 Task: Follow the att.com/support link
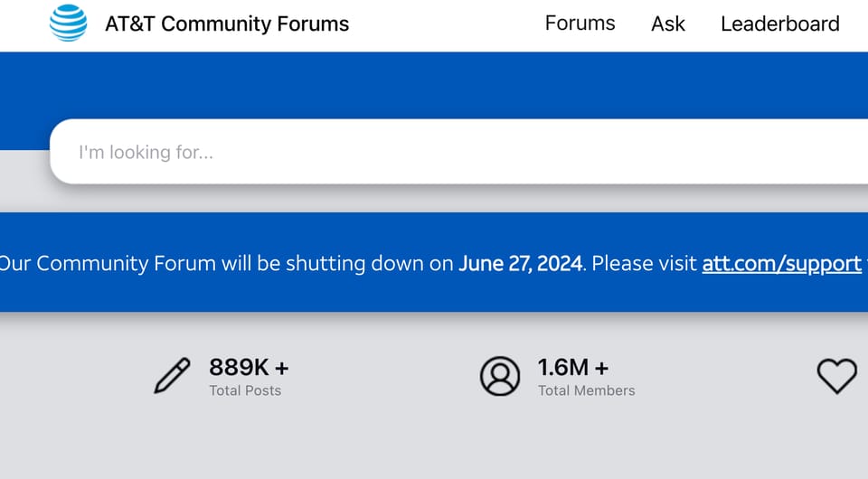pyautogui.click(x=781, y=264)
